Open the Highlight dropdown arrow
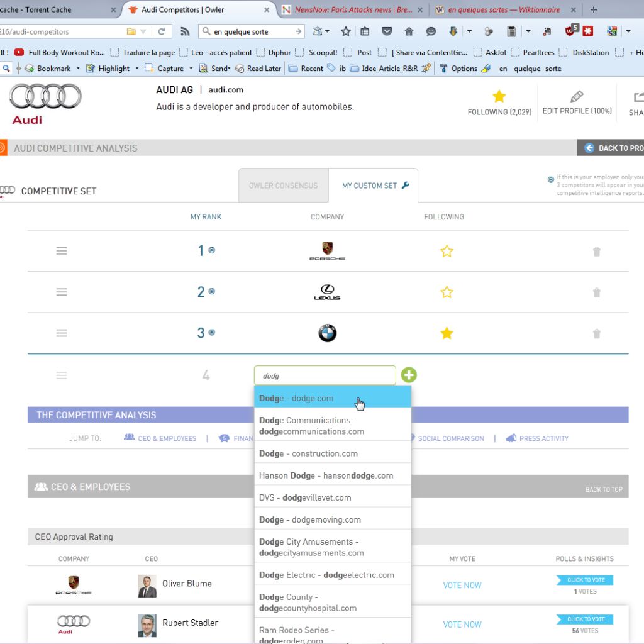Viewport: 644px width, 644px height. [x=136, y=68]
